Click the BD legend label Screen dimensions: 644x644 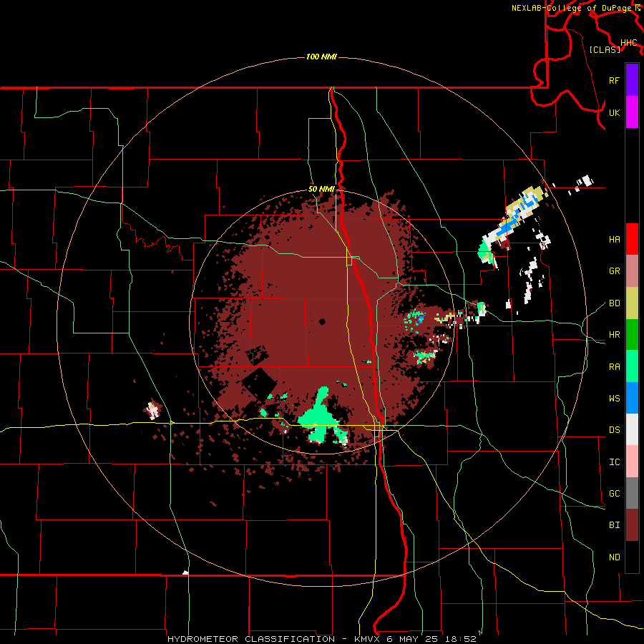coord(614,303)
